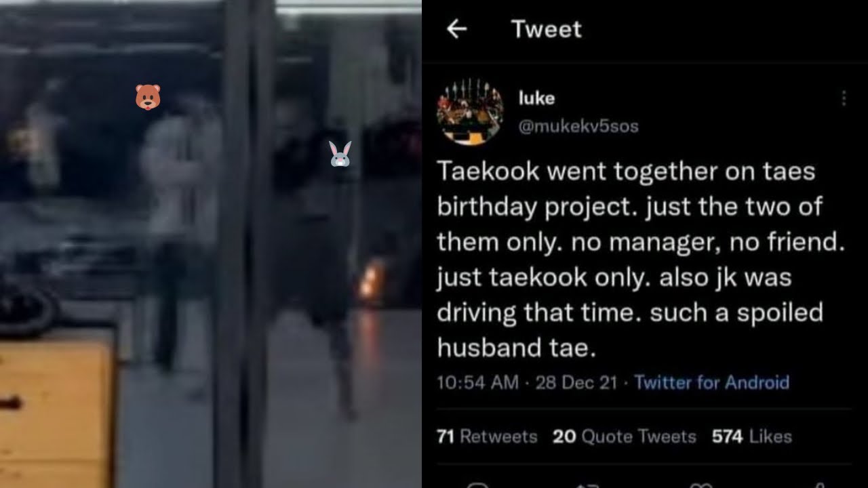Go back using the left arrow
This screenshot has height=488, width=868.
click(x=457, y=29)
